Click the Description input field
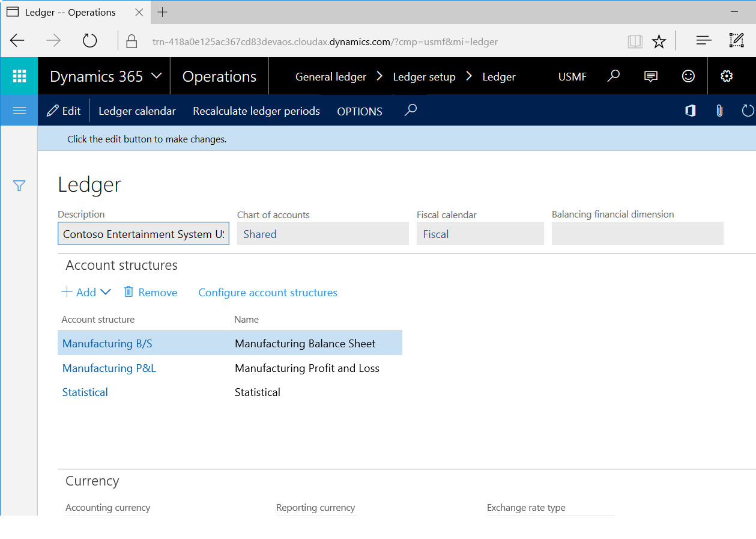 click(144, 234)
